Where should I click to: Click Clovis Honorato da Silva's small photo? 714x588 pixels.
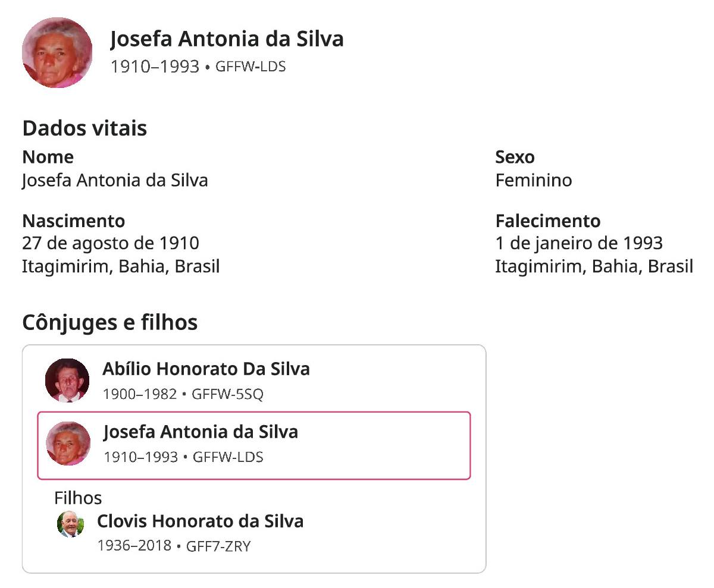[x=70, y=524]
